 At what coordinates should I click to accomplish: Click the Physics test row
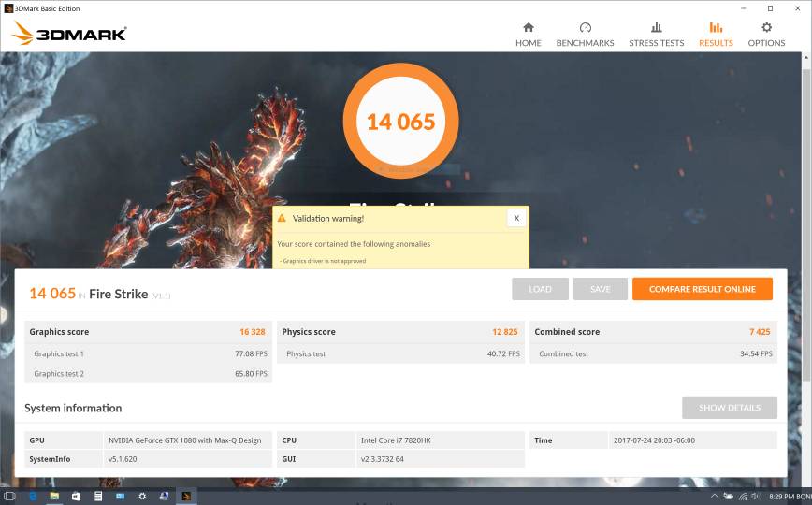pyautogui.click(x=400, y=353)
